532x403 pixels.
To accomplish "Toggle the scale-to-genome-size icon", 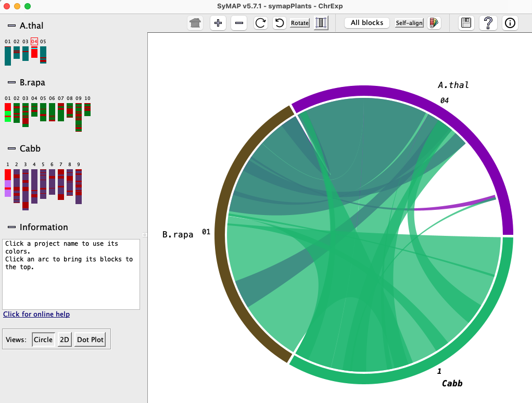I will pyautogui.click(x=321, y=23).
